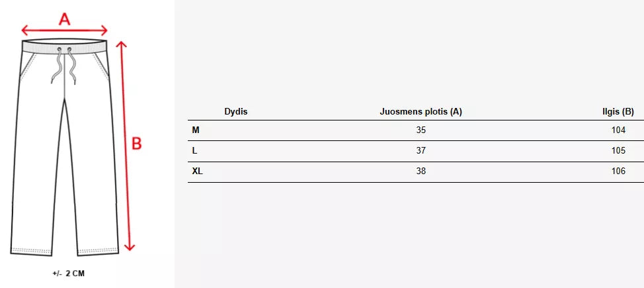This screenshot has height=288, width=644.
Task: Click waist value 38 for size XL
Action: tap(421, 171)
